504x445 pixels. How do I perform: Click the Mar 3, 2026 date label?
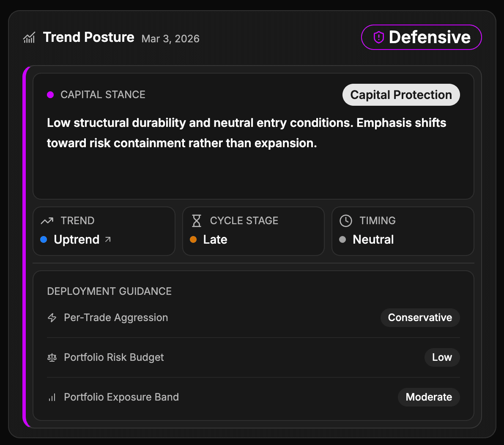(170, 39)
